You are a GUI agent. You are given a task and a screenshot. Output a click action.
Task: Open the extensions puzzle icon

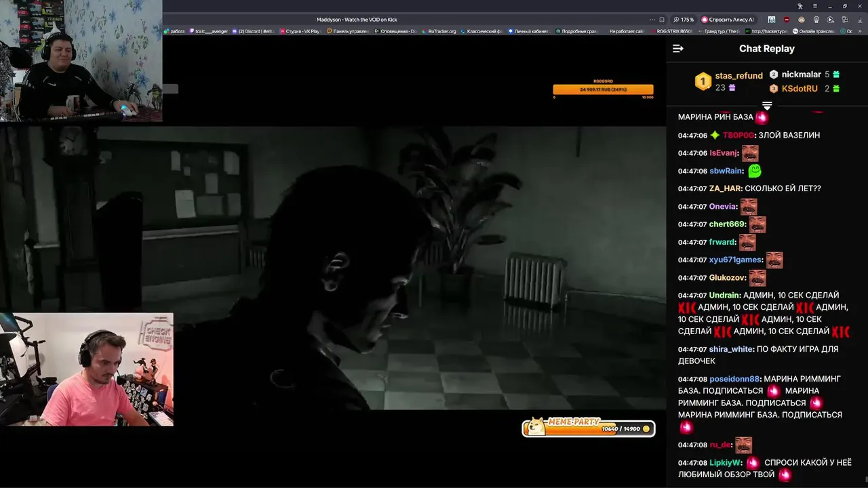pyautogui.click(x=846, y=20)
